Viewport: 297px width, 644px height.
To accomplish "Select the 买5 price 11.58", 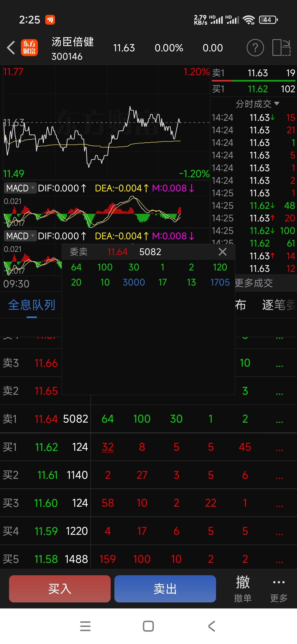I will tap(46, 559).
